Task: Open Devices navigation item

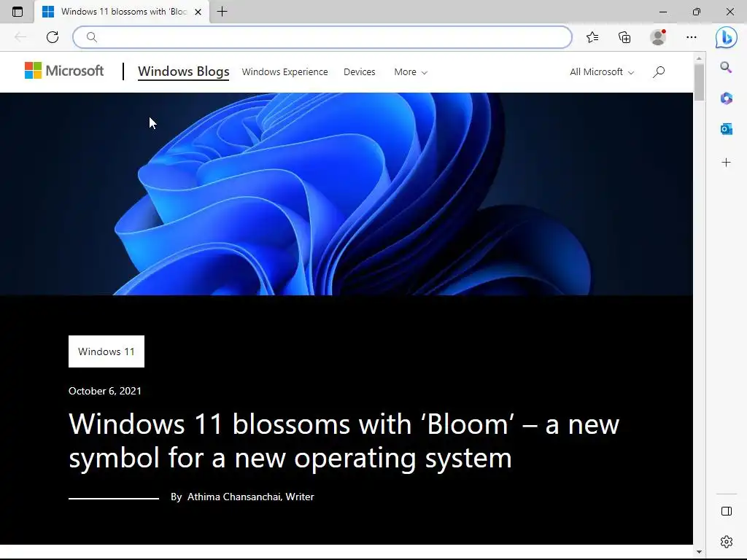Action: tap(359, 72)
